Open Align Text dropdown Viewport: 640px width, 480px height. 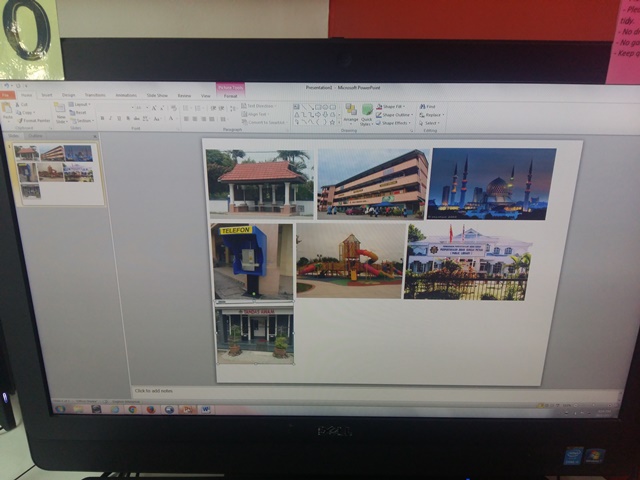[x=256, y=114]
